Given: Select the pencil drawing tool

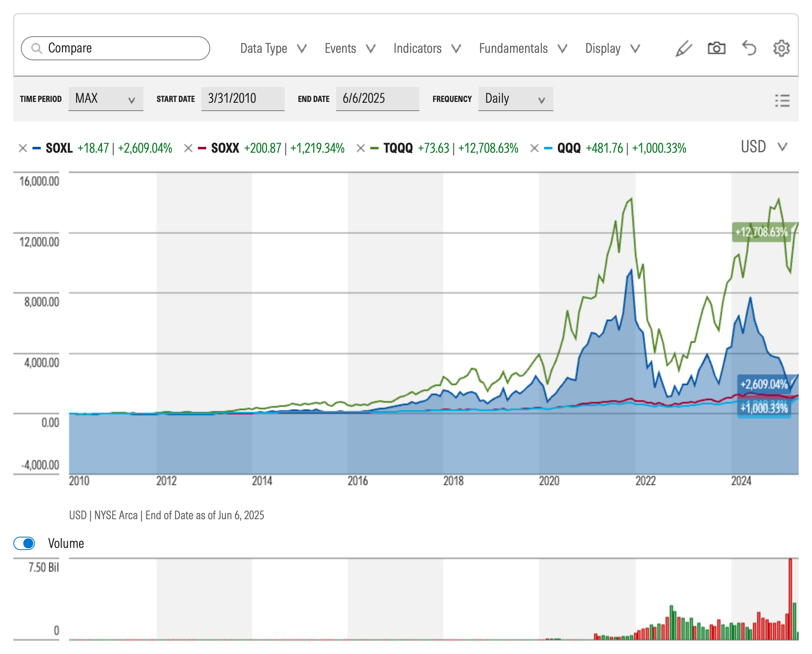Looking at the screenshot, I should 683,49.
